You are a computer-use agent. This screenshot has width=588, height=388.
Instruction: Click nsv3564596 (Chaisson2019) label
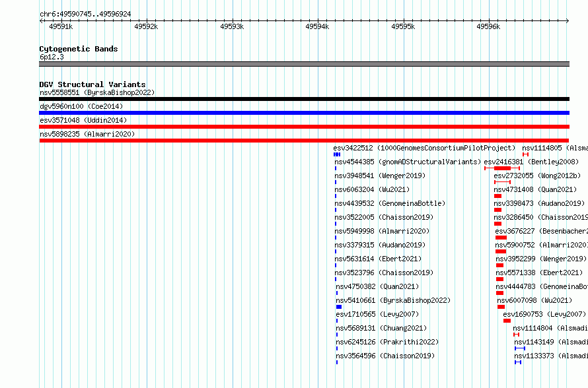point(385,356)
